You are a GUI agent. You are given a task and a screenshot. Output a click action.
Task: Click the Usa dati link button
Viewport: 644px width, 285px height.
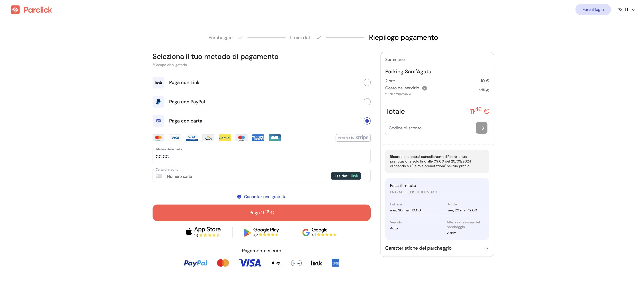346,176
